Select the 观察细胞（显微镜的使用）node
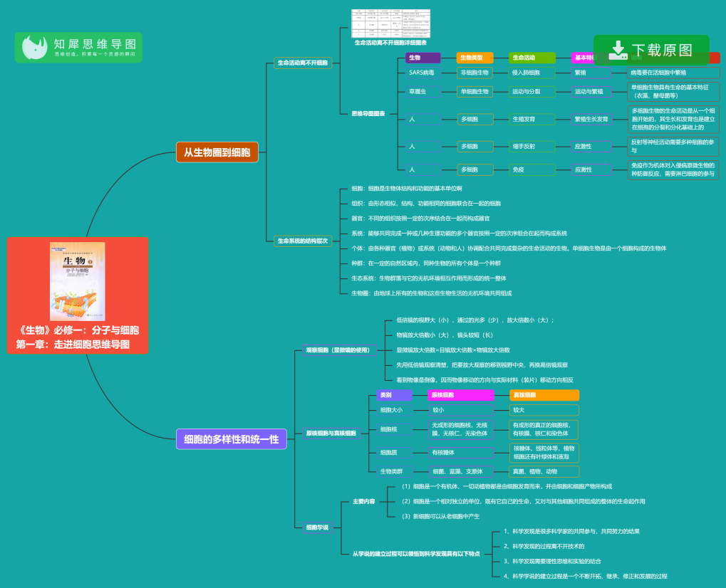Image resolution: width=726 pixels, height=588 pixels. click(338, 350)
